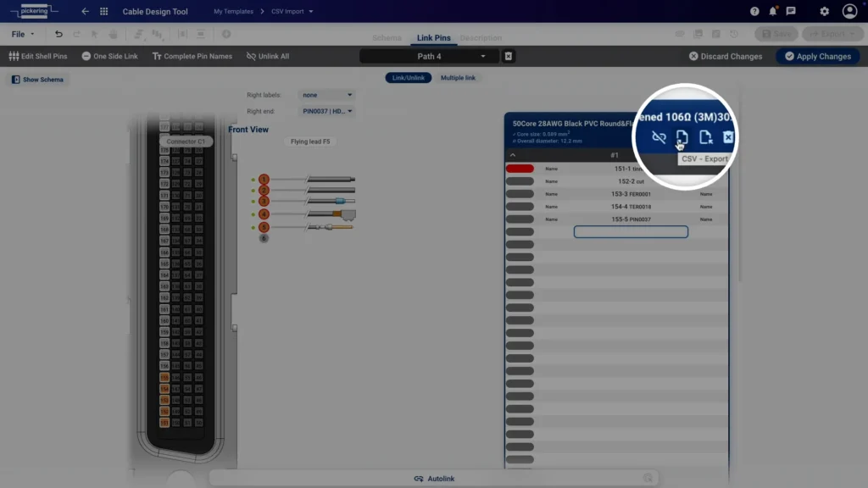Open the settings gear
This screenshot has width=868, height=488.
pos(824,11)
